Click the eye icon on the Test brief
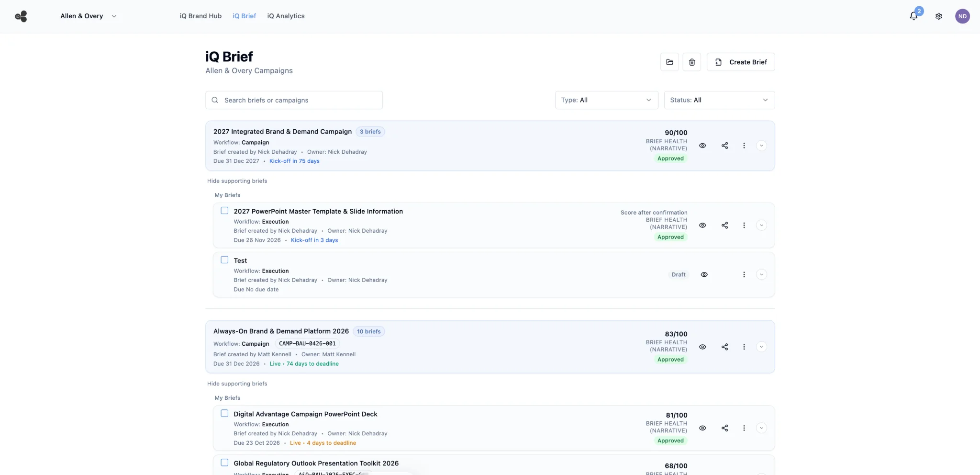The image size is (980, 475). tap(704, 274)
